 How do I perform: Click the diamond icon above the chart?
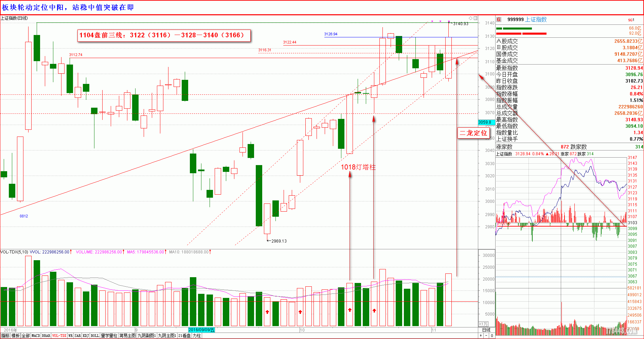470,18
